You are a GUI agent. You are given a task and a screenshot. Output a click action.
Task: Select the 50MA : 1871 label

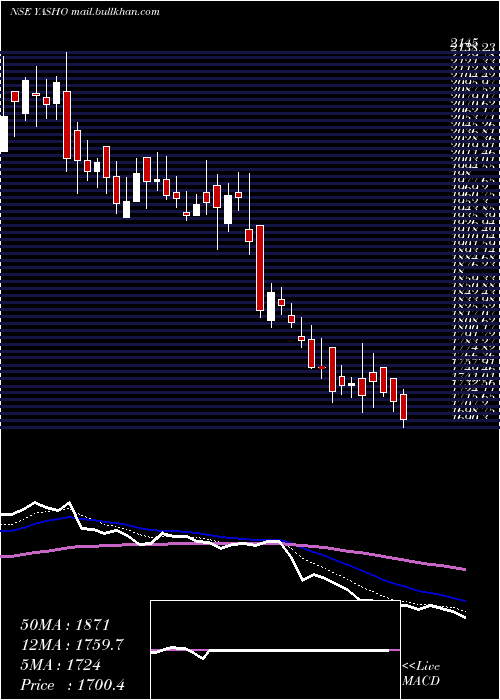(65, 625)
